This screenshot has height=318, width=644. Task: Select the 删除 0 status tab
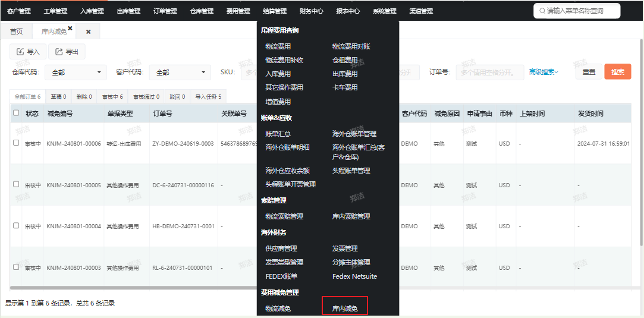(x=84, y=97)
